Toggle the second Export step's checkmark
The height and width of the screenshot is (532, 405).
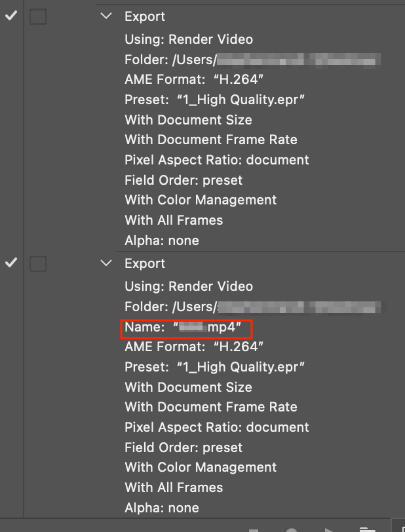coord(10,263)
